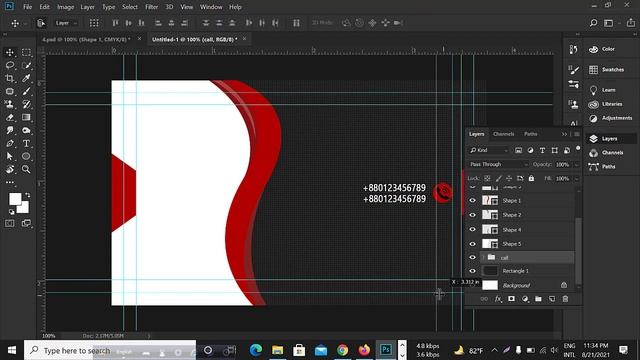This screenshot has width=640, height=360.
Task: Open the Adjustments panel
Action: pyautogui.click(x=611, y=118)
